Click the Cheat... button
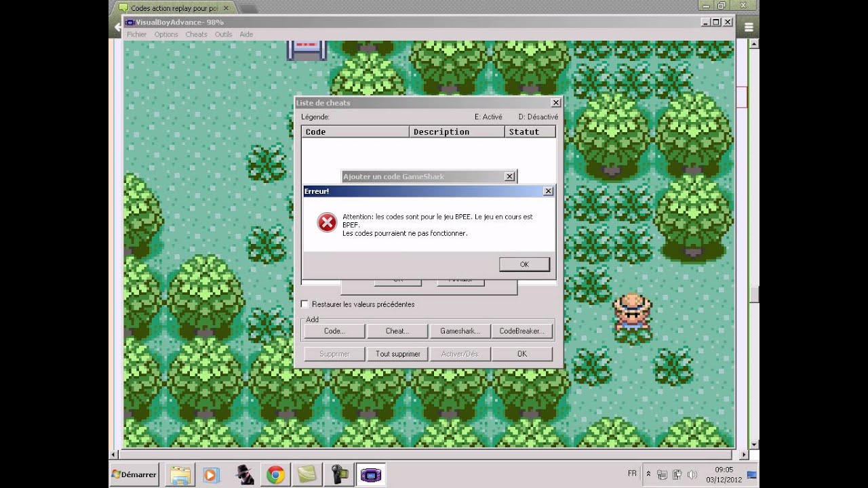868x488 pixels. pyautogui.click(x=397, y=331)
